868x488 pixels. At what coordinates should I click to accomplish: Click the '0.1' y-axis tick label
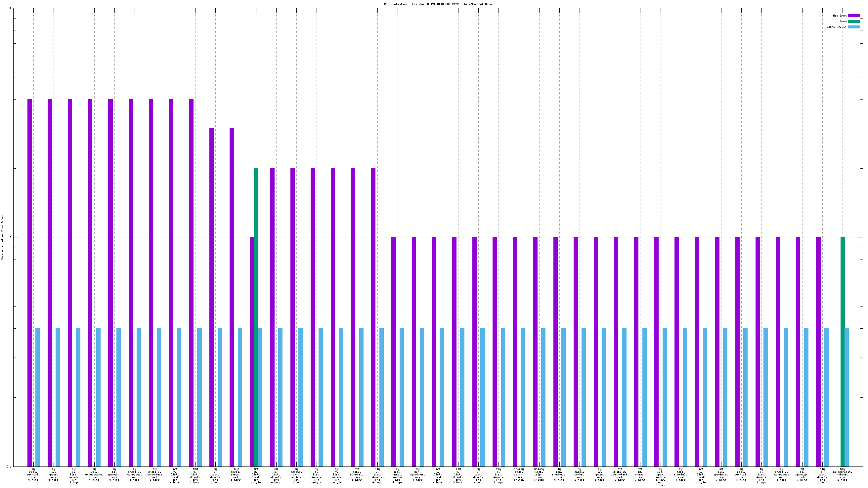coord(9,467)
